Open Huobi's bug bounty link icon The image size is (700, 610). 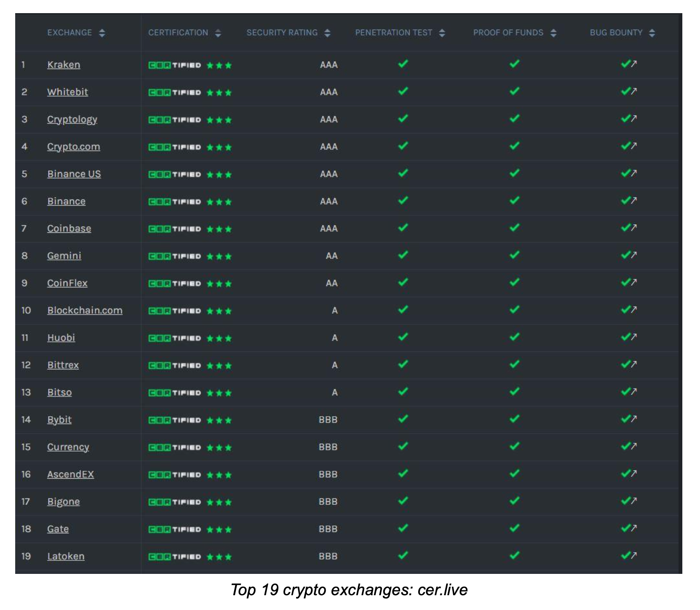634,337
